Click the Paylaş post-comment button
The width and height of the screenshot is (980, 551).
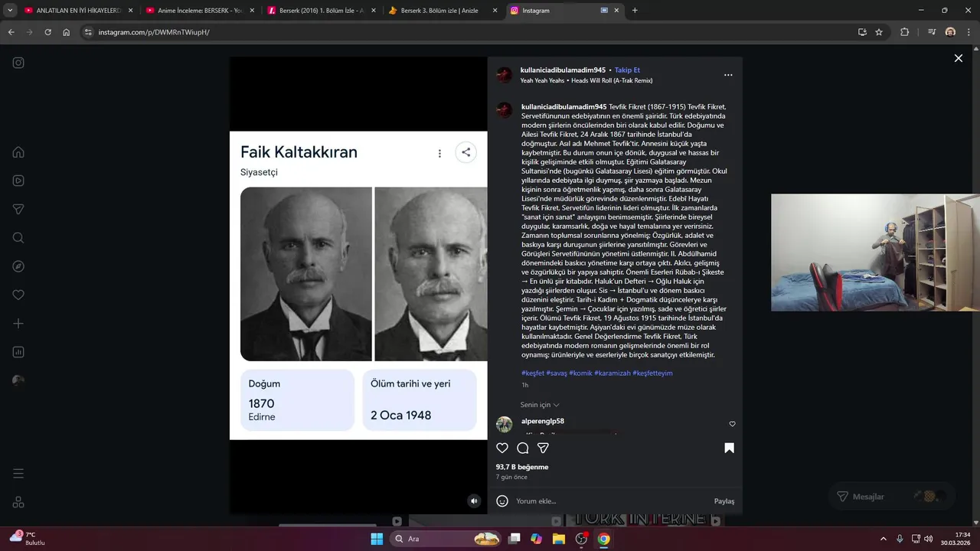[x=724, y=501]
